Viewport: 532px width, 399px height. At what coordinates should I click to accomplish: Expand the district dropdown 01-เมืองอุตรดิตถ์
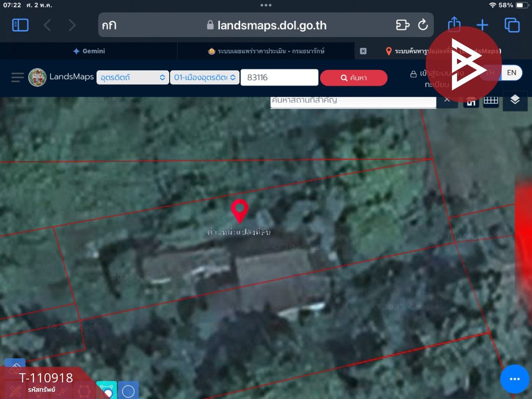(x=205, y=78)
